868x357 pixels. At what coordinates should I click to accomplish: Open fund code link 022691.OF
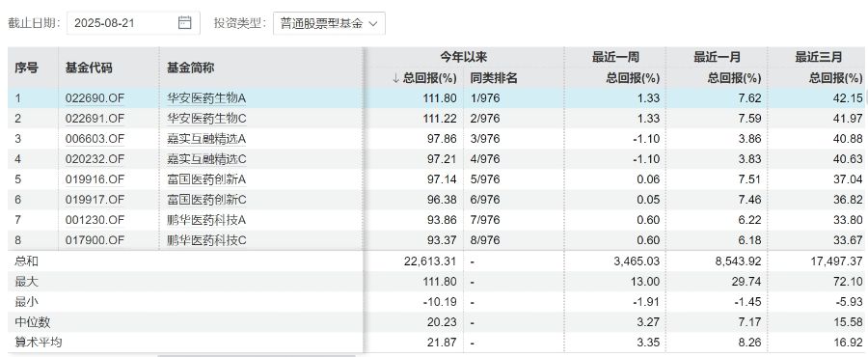pyautogui.click(x=95, y=119)
